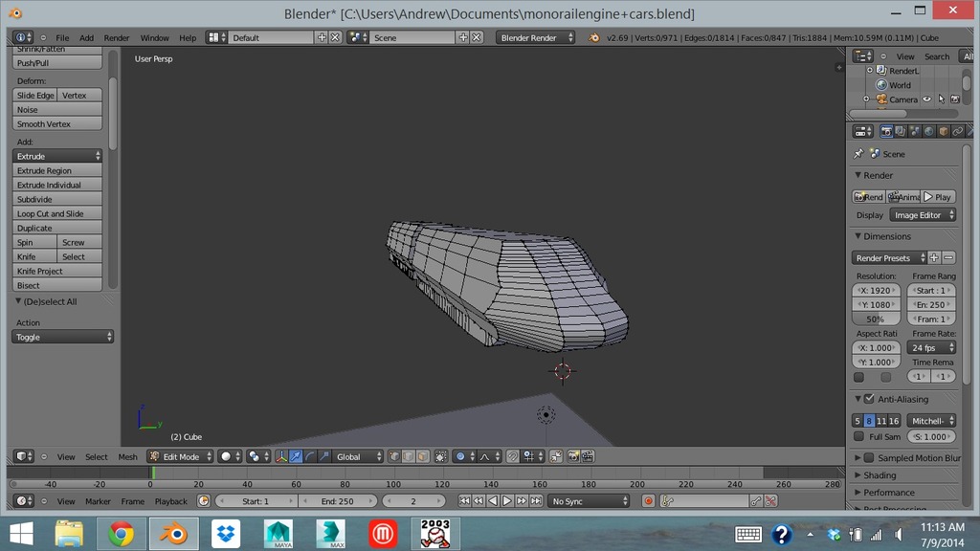Collapse the Dimensions panel
This screenshot has height=551, width=980.
point(858,236)
